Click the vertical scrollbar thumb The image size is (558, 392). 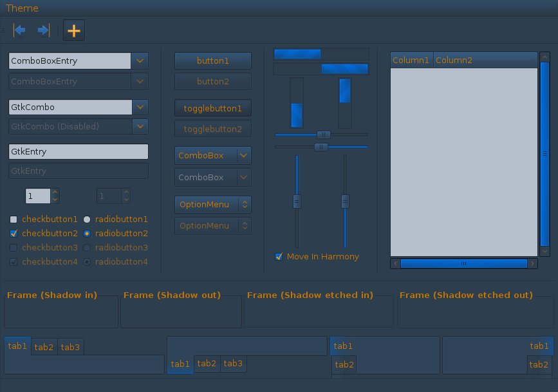click(544, 154)
